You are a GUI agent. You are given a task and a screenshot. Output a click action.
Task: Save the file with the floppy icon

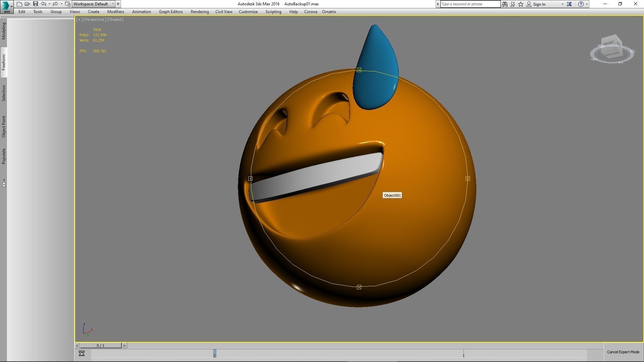pos(36,4)
